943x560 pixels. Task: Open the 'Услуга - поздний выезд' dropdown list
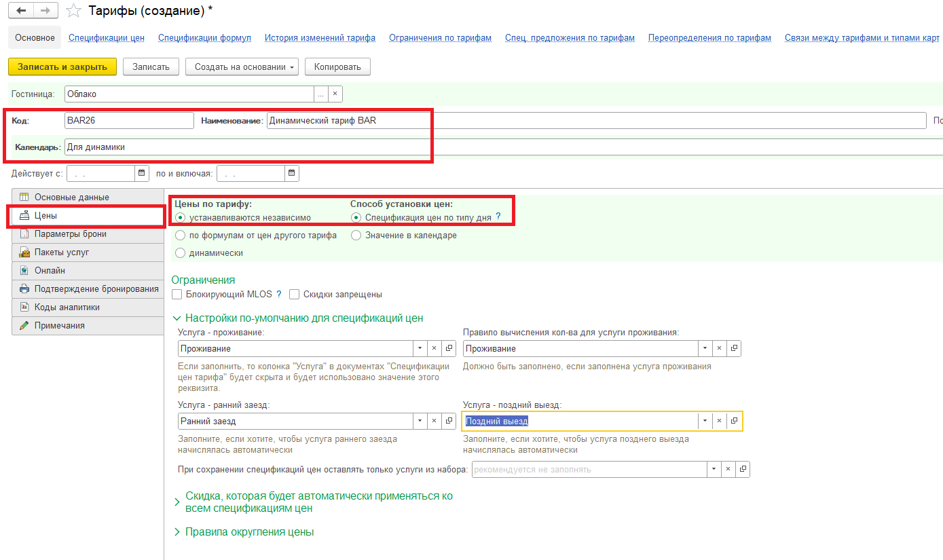[705, 421]
